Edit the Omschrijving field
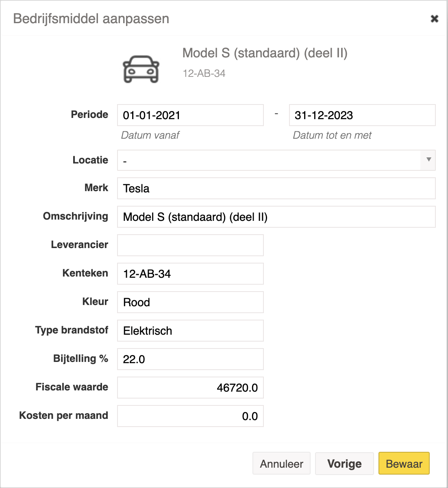Screen dimensions: 448x488 (276, 217)
